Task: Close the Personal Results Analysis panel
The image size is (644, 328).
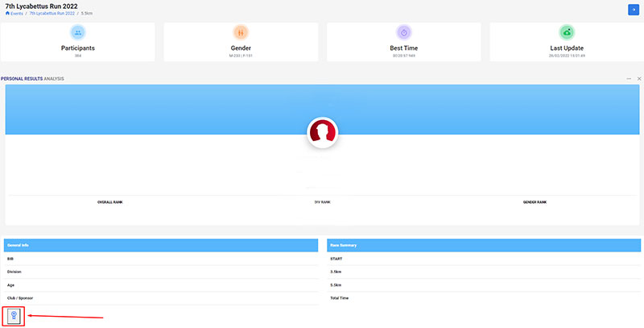Action: (638, 78)
